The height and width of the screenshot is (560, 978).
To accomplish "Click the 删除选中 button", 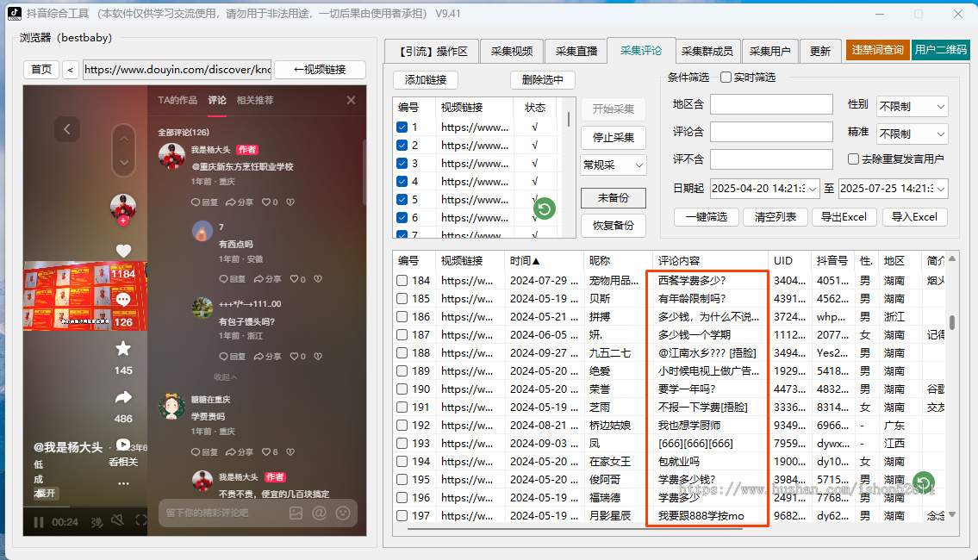I will point(543,80).
